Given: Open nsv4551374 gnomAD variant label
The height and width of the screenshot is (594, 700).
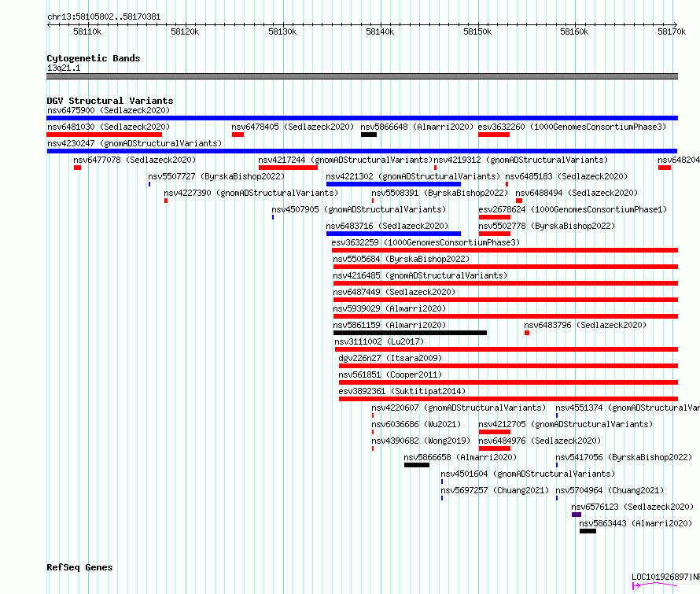Looking at the screenshot, I should (x=627, y=408).
